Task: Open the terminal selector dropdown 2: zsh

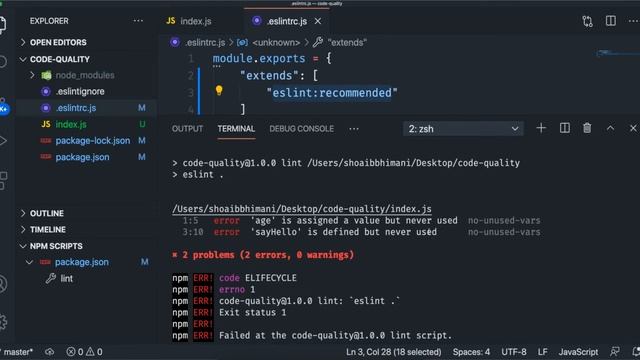Action: coord(463,129)
